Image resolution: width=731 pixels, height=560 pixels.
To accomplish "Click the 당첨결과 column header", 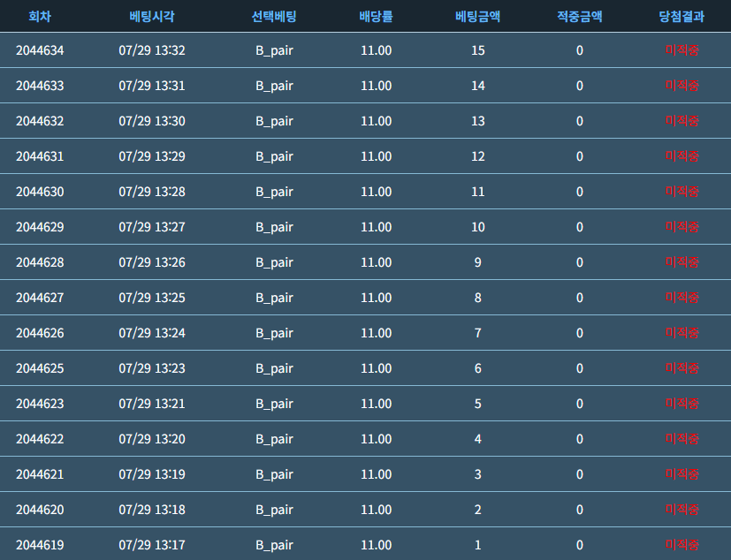I will (x=682, y=17).
